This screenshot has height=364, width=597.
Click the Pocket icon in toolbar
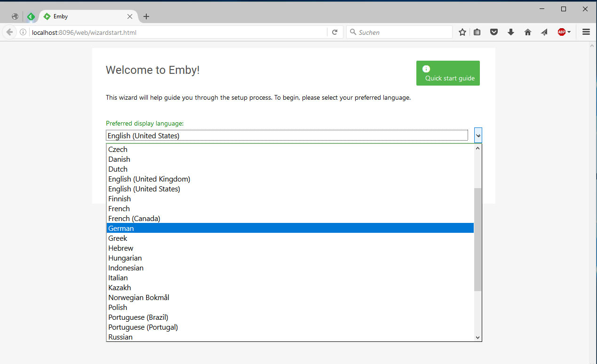(494, 32)
